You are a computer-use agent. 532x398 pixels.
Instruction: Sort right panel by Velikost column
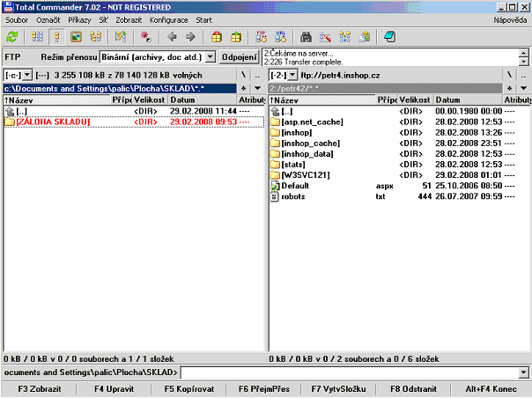pyautogui.click(x=415, y=100)
